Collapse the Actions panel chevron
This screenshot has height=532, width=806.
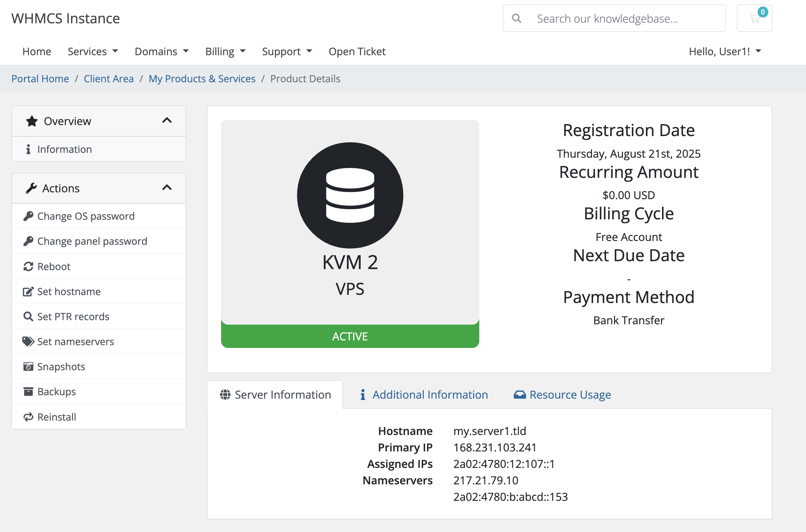pos(167,188)
